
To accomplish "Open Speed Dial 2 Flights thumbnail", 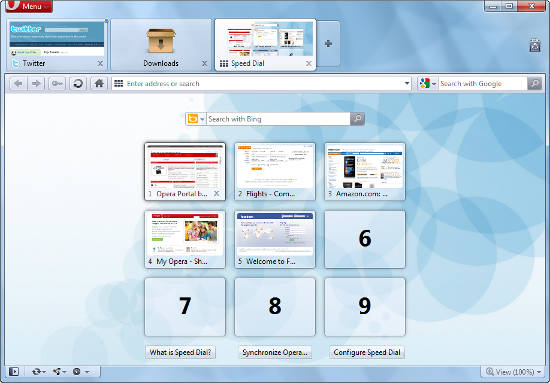I will [x=275, y=172].
